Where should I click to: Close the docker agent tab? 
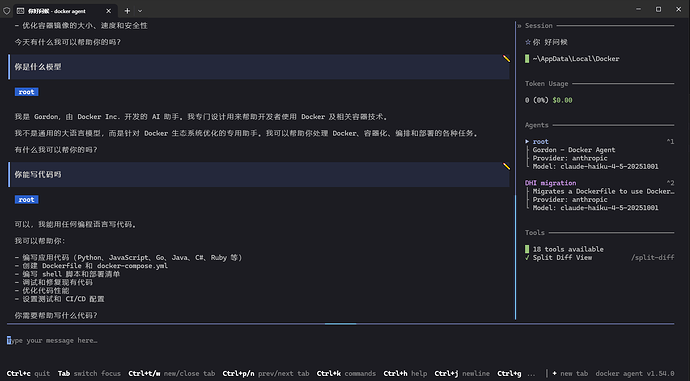point(109,11)
